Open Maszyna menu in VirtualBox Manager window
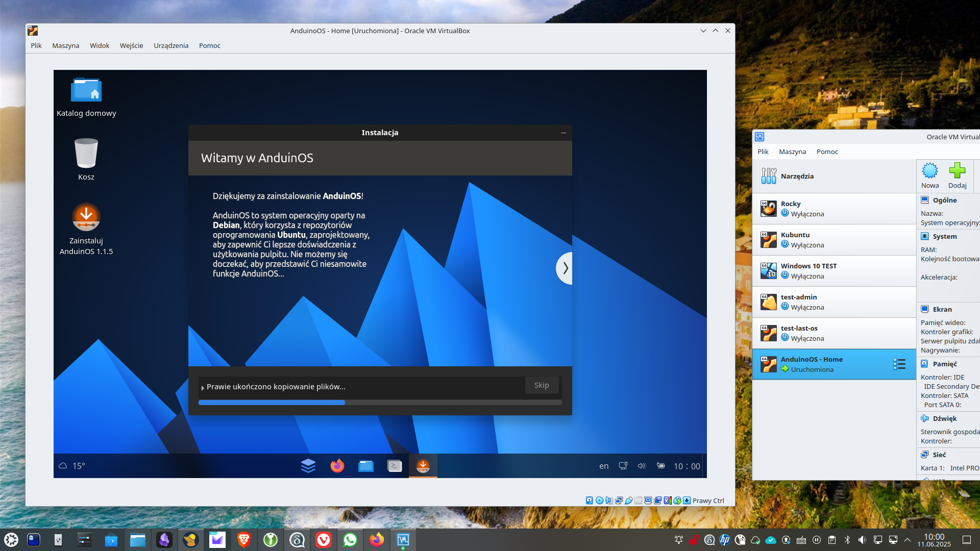 click(x=793, y=152)
